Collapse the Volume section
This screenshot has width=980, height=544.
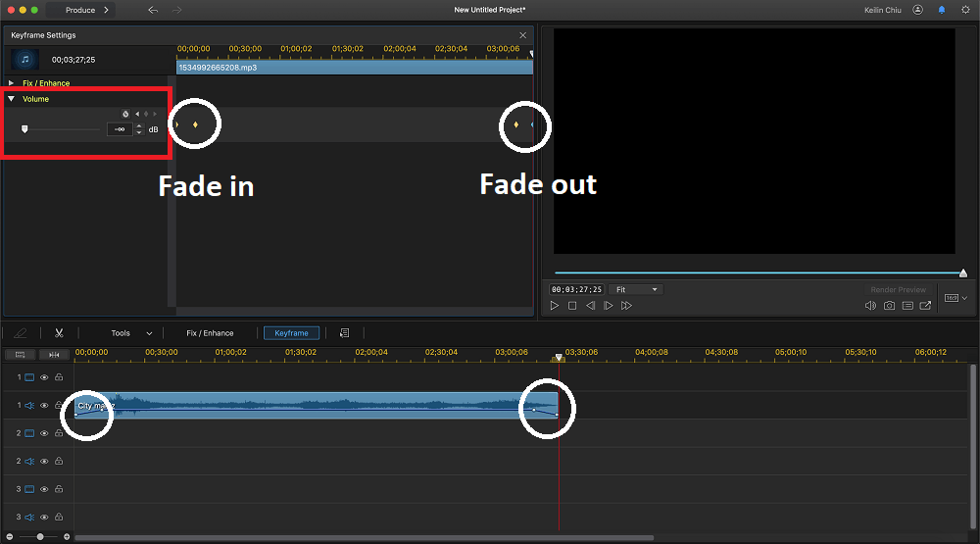pyautogui.click(x=12, y=99)
